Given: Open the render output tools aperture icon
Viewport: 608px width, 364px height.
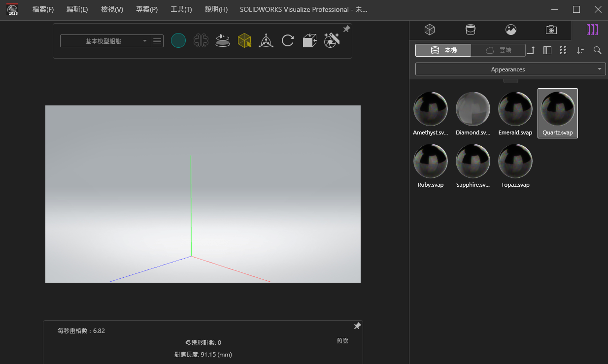Looking at the screenshot, I should (332, 40).
